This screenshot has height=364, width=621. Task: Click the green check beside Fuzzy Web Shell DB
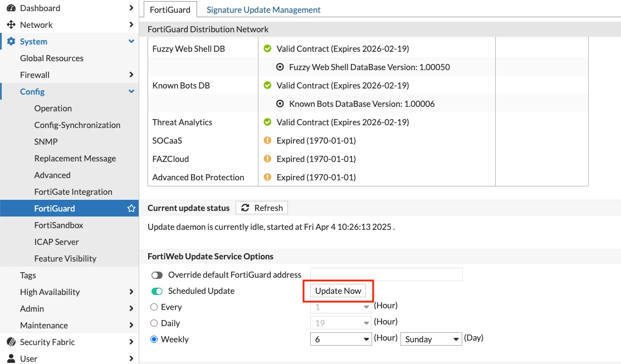click(x=267, y=48)
